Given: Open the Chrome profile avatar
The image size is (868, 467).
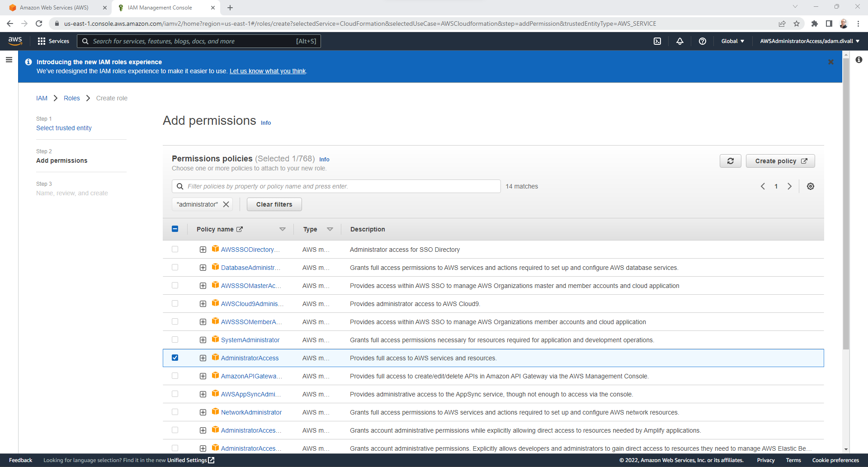Looking at the screenshot, I should [x=844, y=24].
